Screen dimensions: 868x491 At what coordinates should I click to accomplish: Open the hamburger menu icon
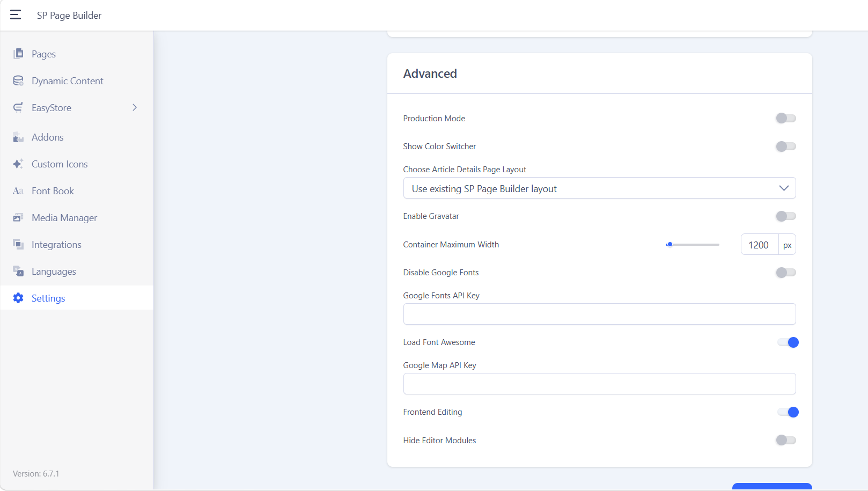[16, 15]
